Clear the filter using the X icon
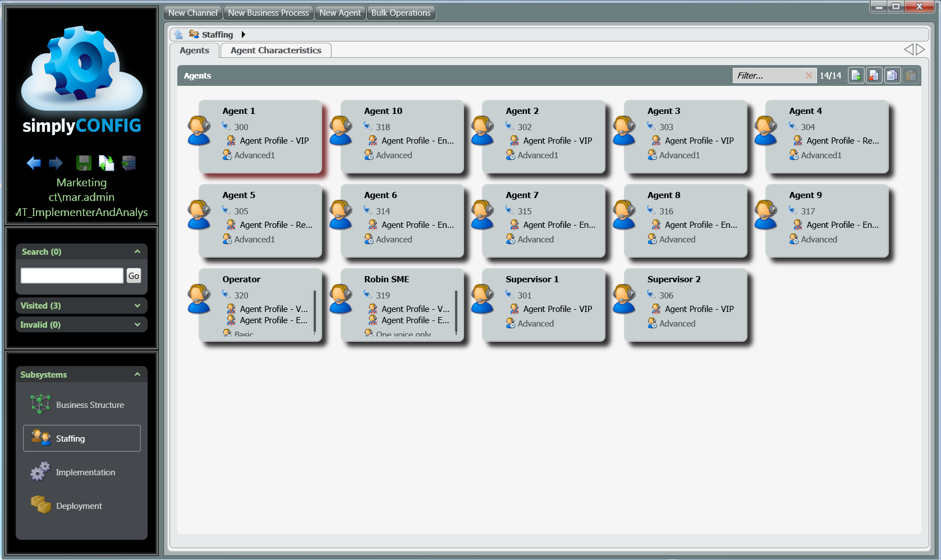 click(x=809, y=75)
